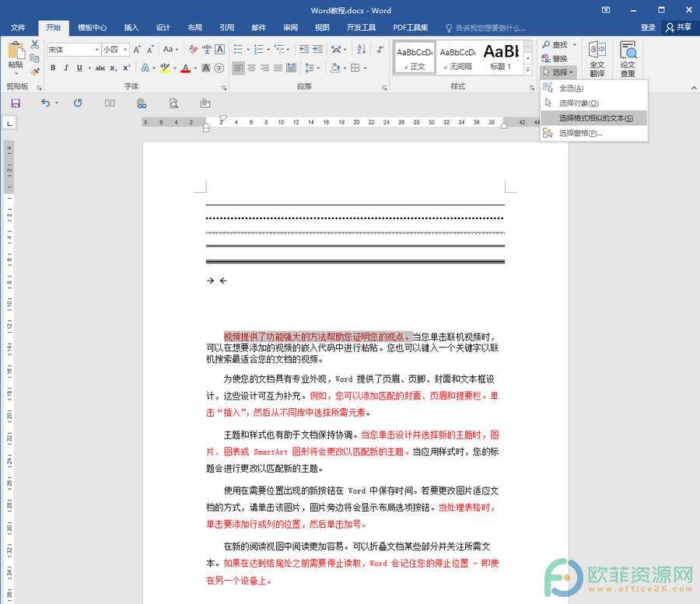Click the Cut scissors icon
700x604 pixels.
click(35, 44)
